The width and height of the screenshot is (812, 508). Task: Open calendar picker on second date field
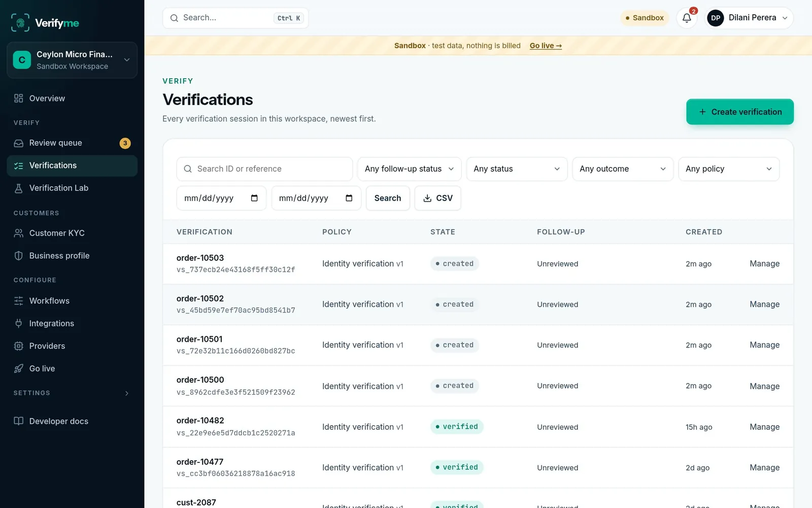click(349, 198)
